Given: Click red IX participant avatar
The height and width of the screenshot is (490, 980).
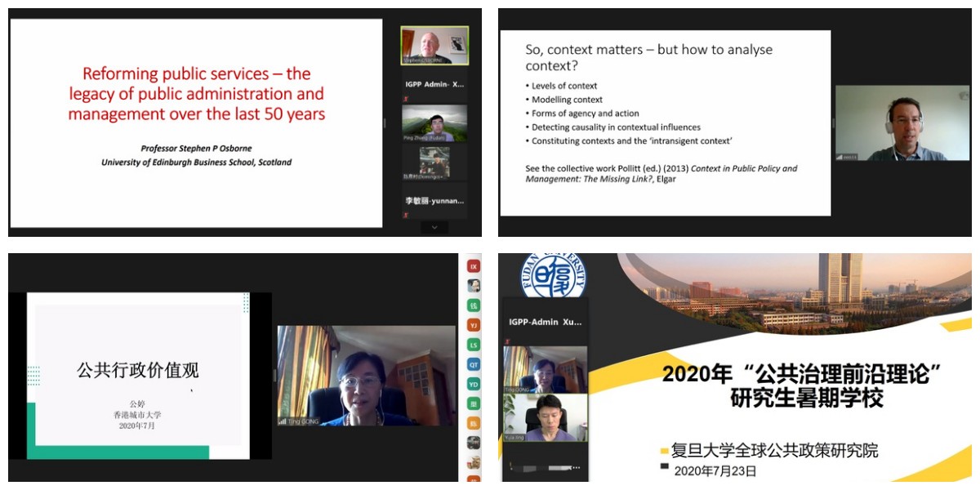Looking at the screenshot, I should pos(473,266).
